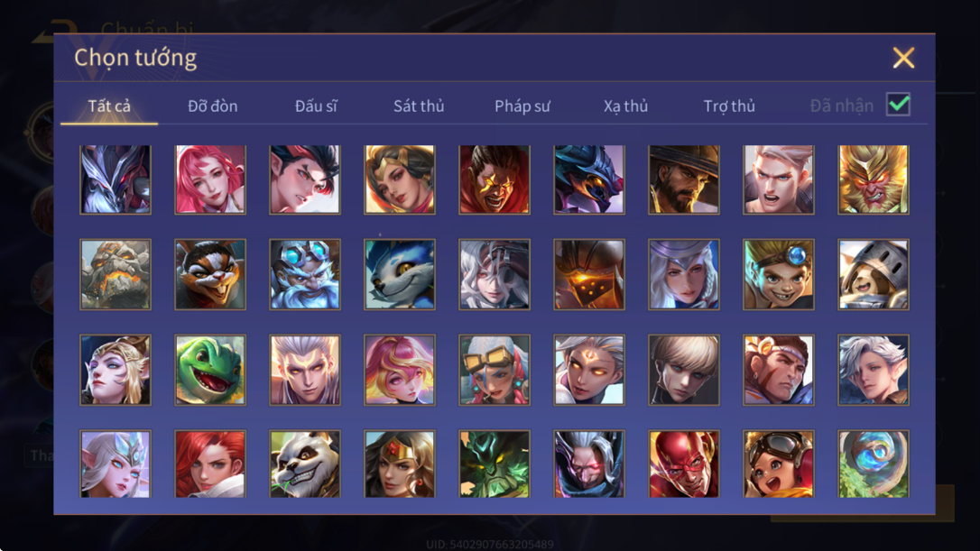Filter heroes by Đấu sĩ tab
This screenshot has width=980, height=551.
click(x=316, y=106)
